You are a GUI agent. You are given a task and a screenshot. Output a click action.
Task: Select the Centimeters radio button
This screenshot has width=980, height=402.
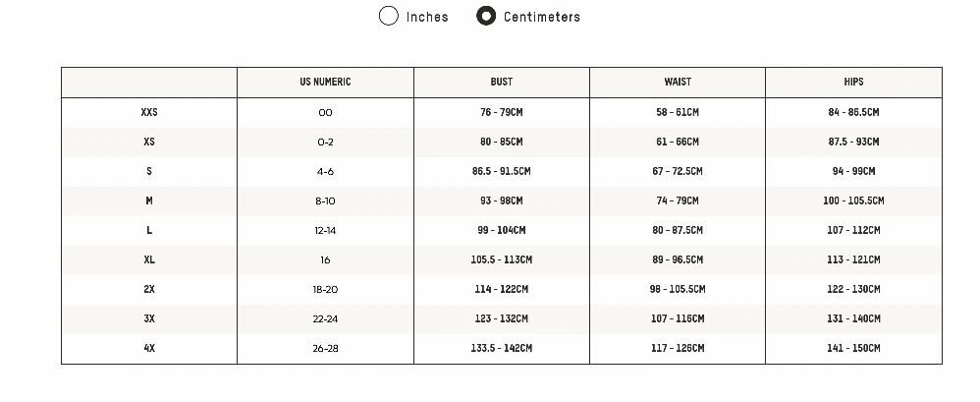click(x=486, y=16)
